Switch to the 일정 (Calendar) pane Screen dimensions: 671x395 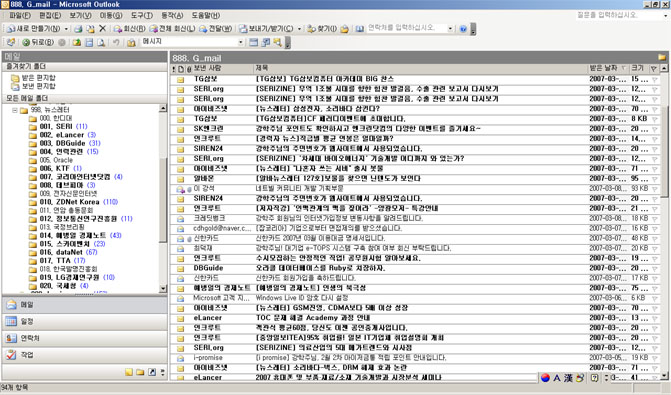pos(84,321)
